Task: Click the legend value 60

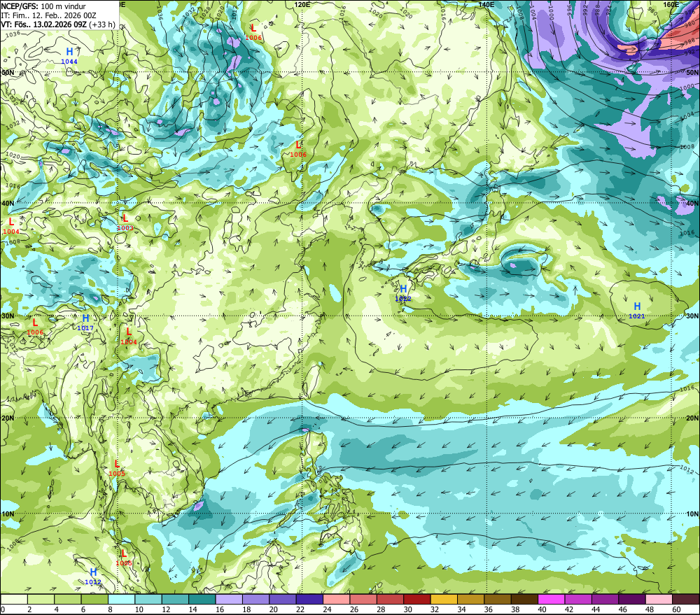Action: [x=676, y=609]
